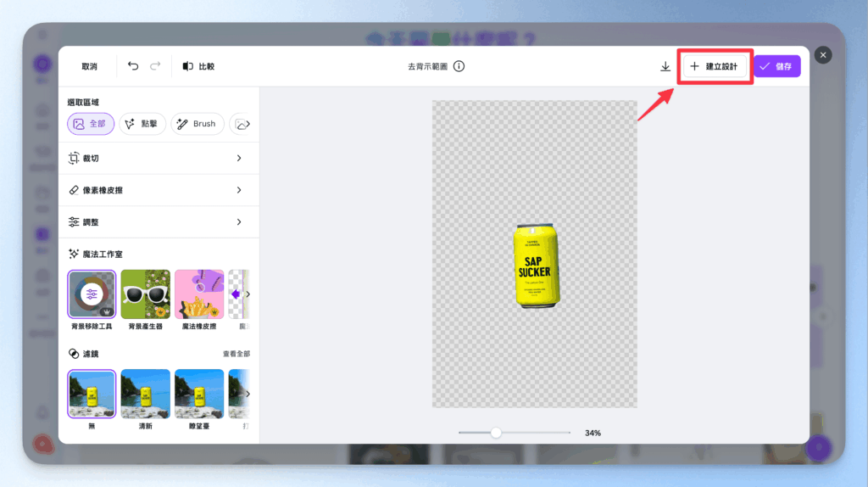Close the editor with the X icon
The width and height of the screenshot is (868, 487).
pos(822,55)
